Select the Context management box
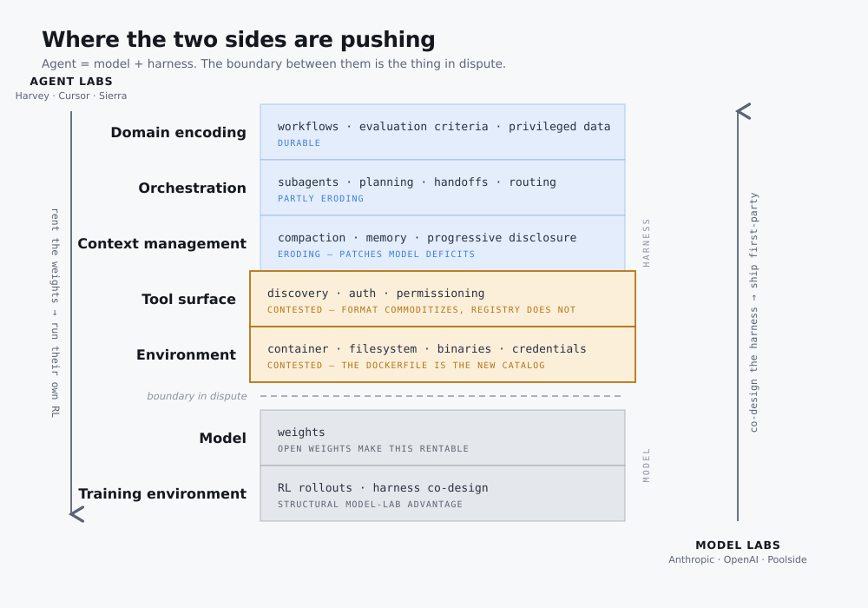The image size is (868, 608). pos(443,243)
